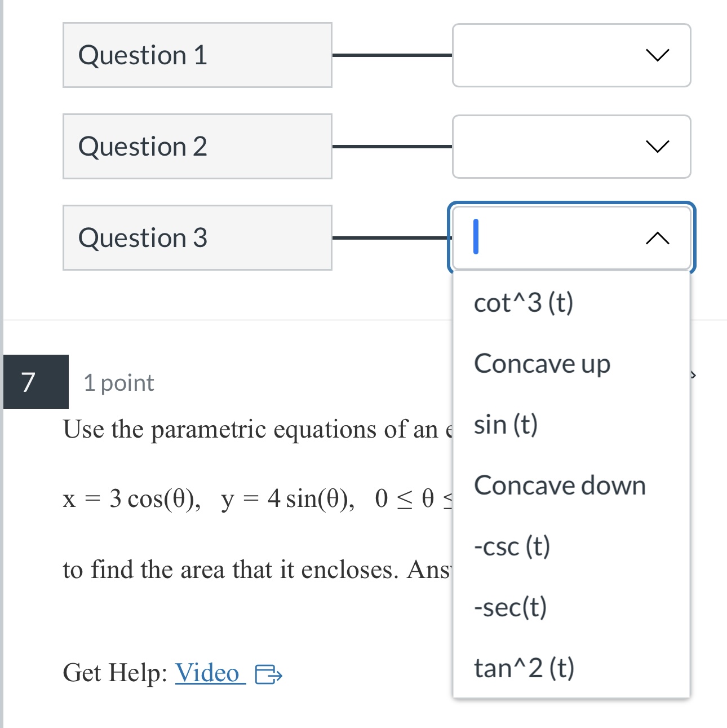Open the Question 1 dropdown chevron
Viewport: 727px width, 728px height.
pos(657,55)
